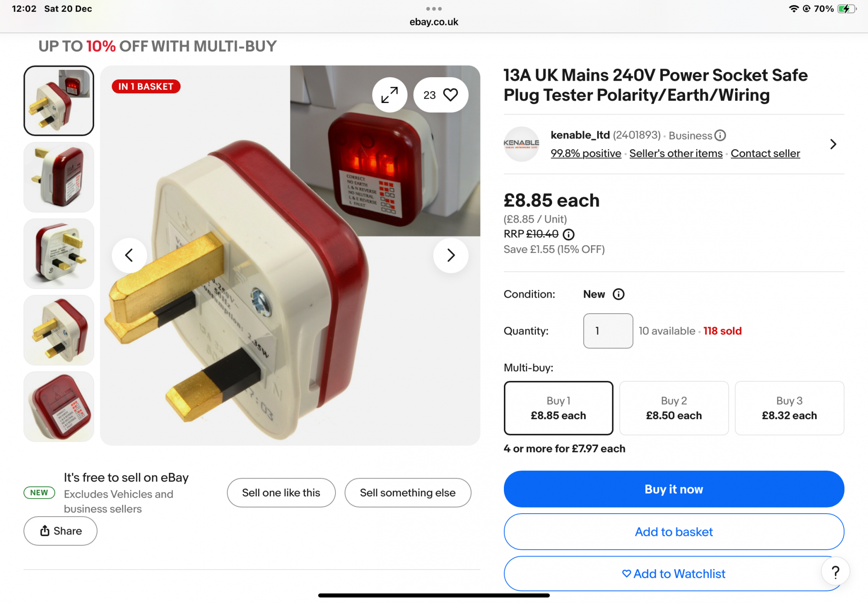This screenshot has width=868, height=603.
Task: Open Seller's other items link
Action: point(676,154)
